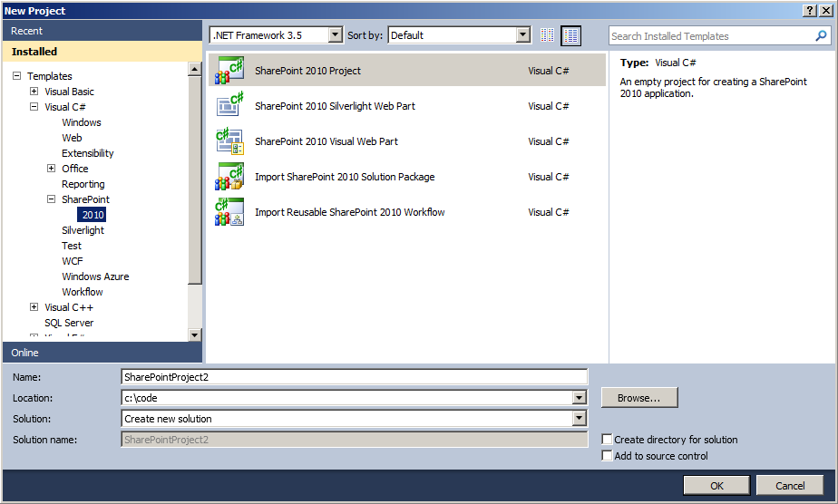Open the Recent section
Image resolution: width=838 pixels, height=504 pixels.
point(102,31)
